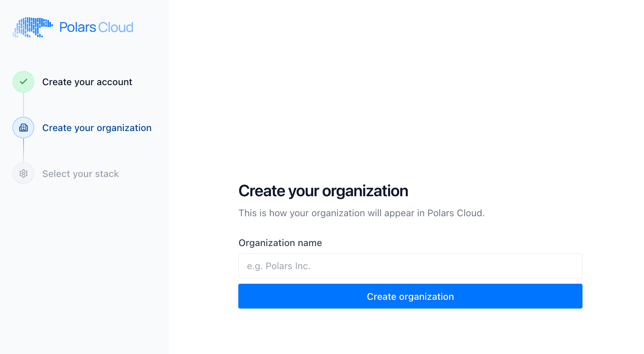This screenshot has width=644, height=354.
Task: Click the organization building step icon
Action: [24, 128]
